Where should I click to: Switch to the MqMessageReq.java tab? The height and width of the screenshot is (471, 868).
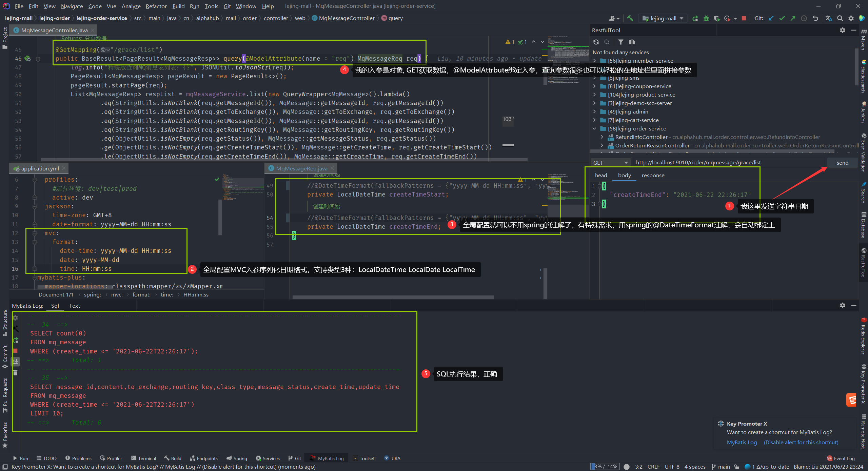pos(301,168)
